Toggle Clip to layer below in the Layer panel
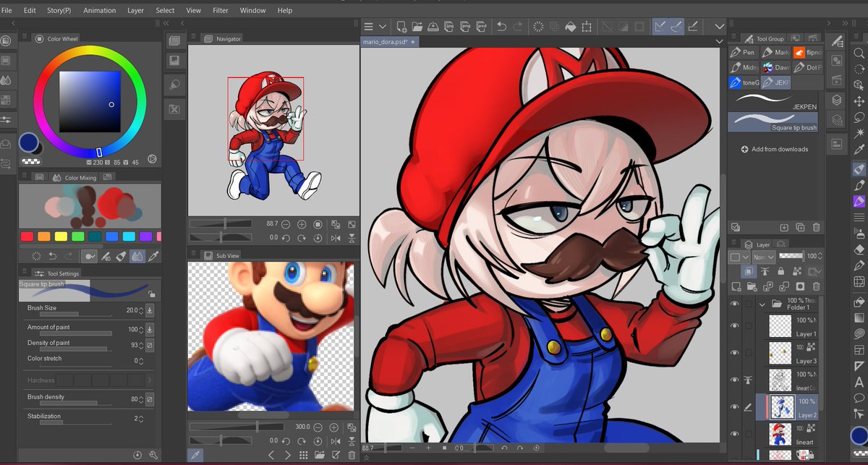The width and height of the screenshot is (868, 465). point(749,271)
